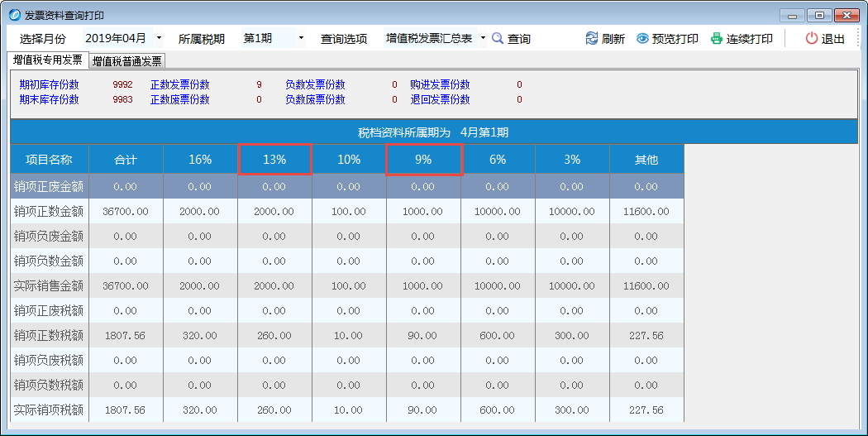Click the 13% column header
Viewport: 868px width, 436px height.
274,160
